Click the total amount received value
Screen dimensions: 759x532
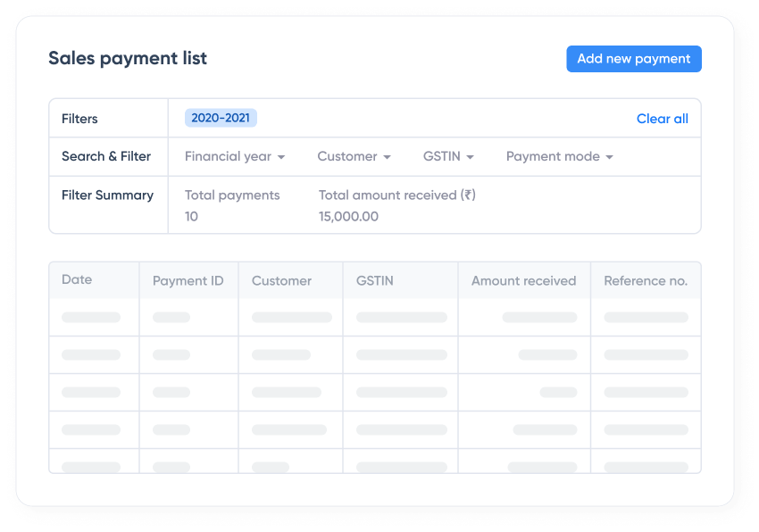coord(348,216)
